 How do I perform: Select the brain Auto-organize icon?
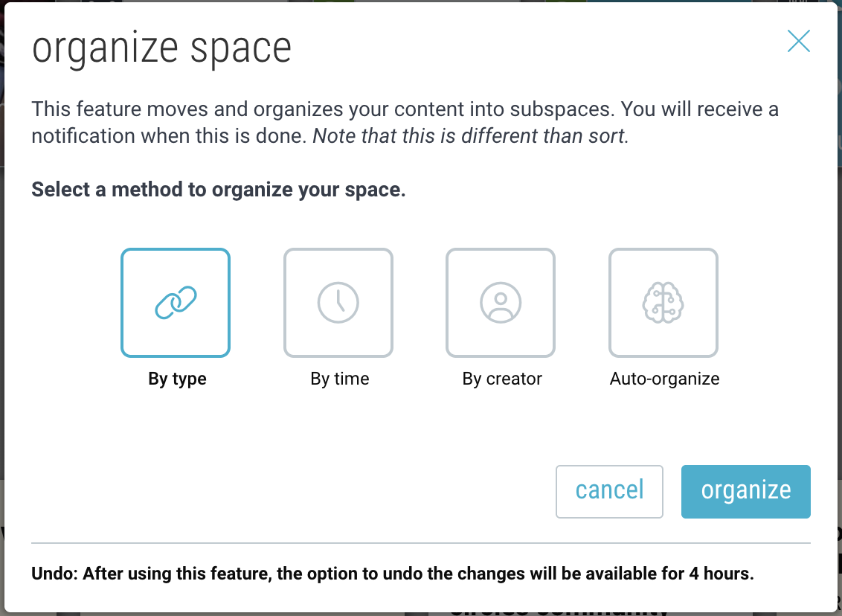click(663, 303)
